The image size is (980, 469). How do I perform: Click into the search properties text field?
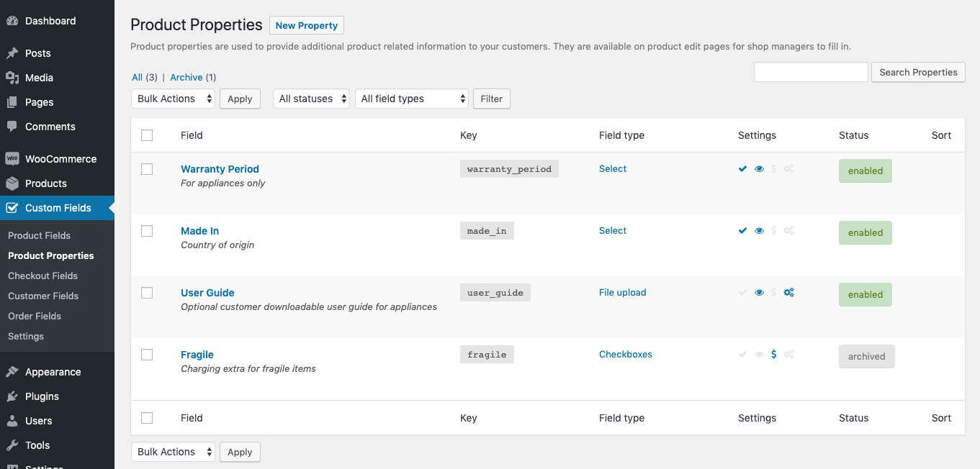pos(810,72)
